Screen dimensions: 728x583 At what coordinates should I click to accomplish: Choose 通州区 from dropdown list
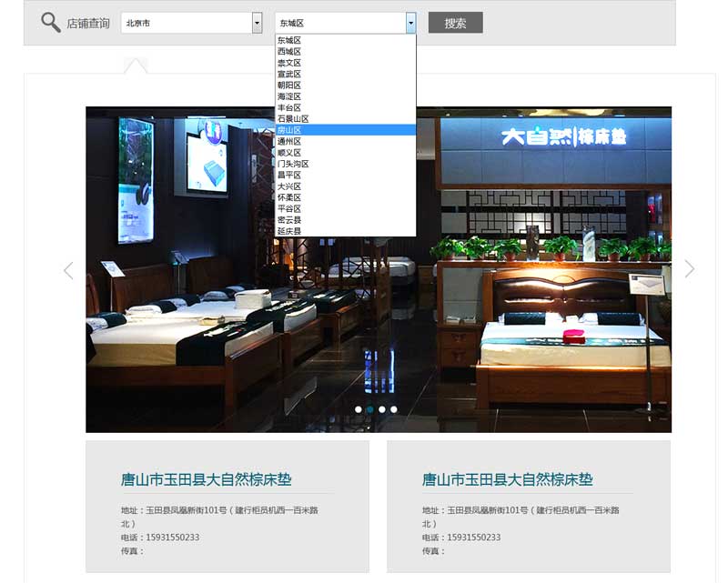pyautogui.click(x=346, y=141)
